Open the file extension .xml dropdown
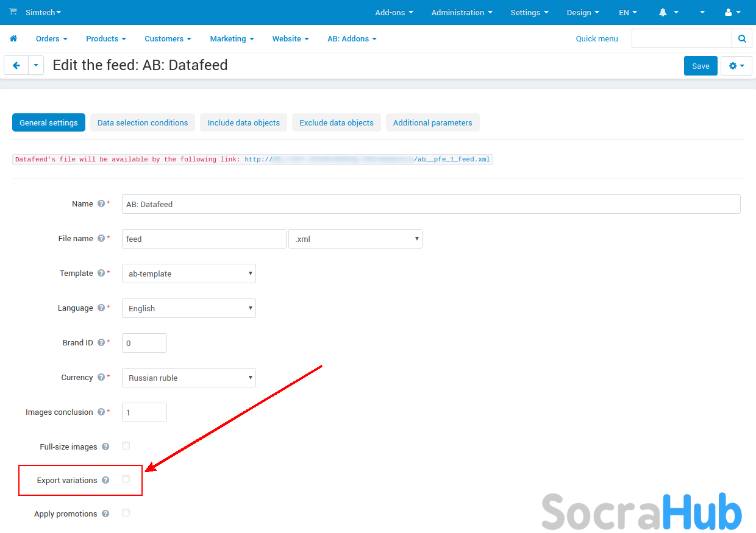 [355, 239]
